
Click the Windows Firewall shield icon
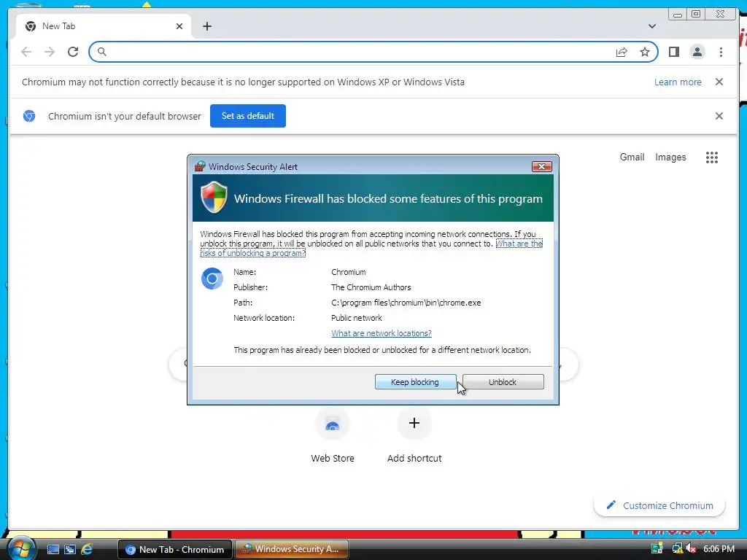(x=214, y=197)
